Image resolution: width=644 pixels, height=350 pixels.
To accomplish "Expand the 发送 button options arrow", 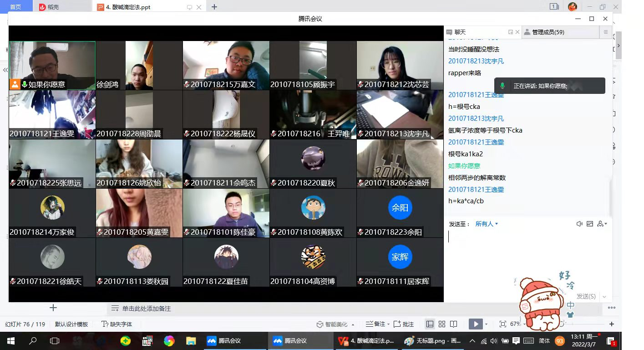I will 604,297.
